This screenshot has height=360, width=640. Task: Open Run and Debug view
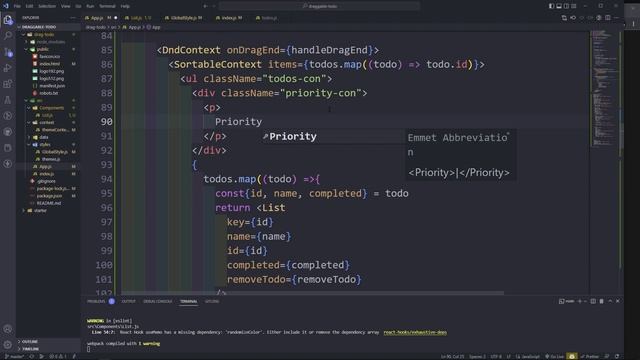(x=8, y=68)
